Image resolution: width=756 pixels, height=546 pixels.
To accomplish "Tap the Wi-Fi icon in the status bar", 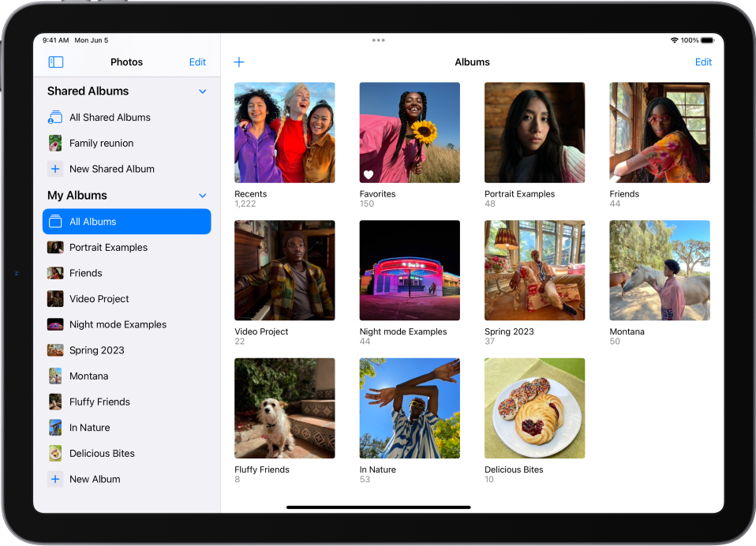I will pos(672,40).
